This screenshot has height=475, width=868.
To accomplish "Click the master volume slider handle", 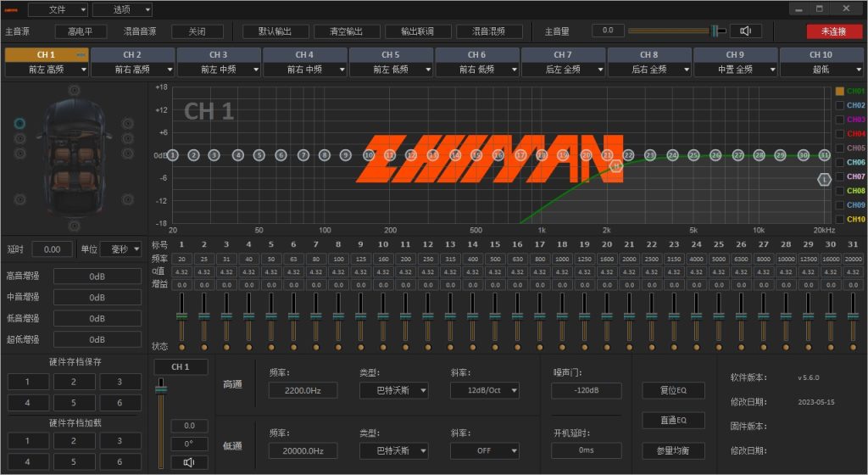I will [715, 31].
